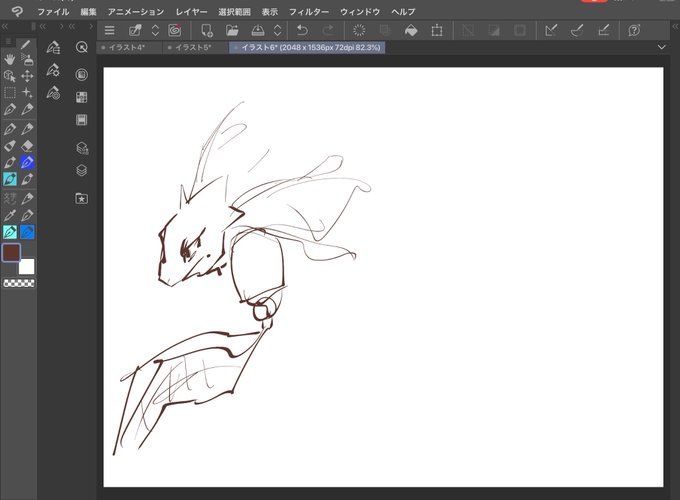Toggle Snap to Ruler

click(551, 30)
